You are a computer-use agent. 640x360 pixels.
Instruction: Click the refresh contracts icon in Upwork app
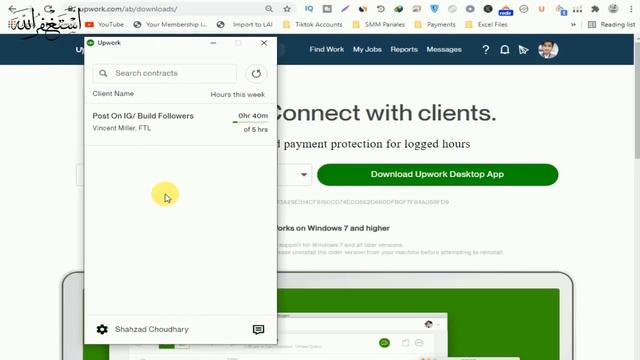(256, 73)
